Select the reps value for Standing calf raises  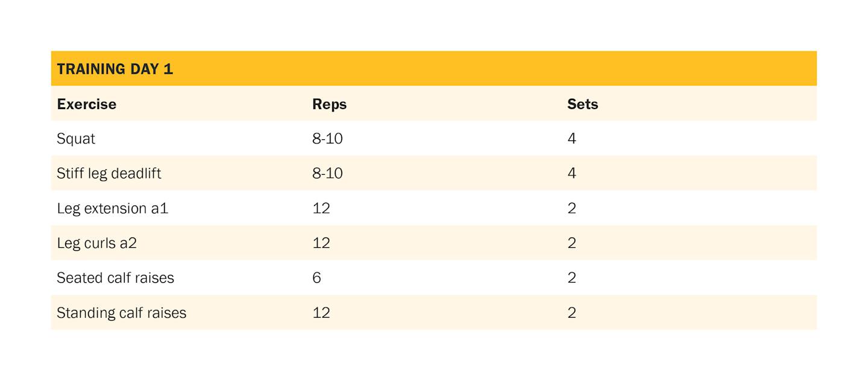[x=321, y=313]
